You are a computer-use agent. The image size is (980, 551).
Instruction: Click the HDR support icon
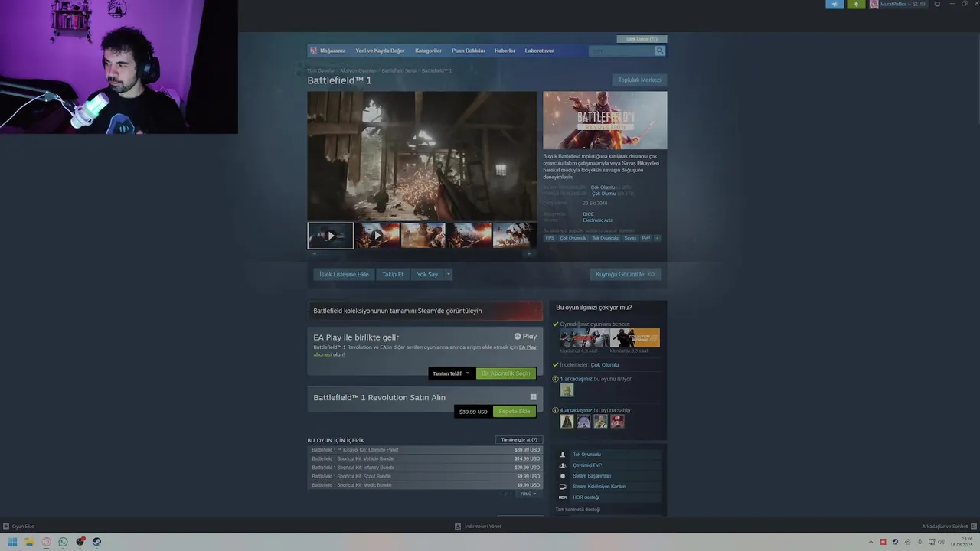pyautogui.click(x=563, y=497)
